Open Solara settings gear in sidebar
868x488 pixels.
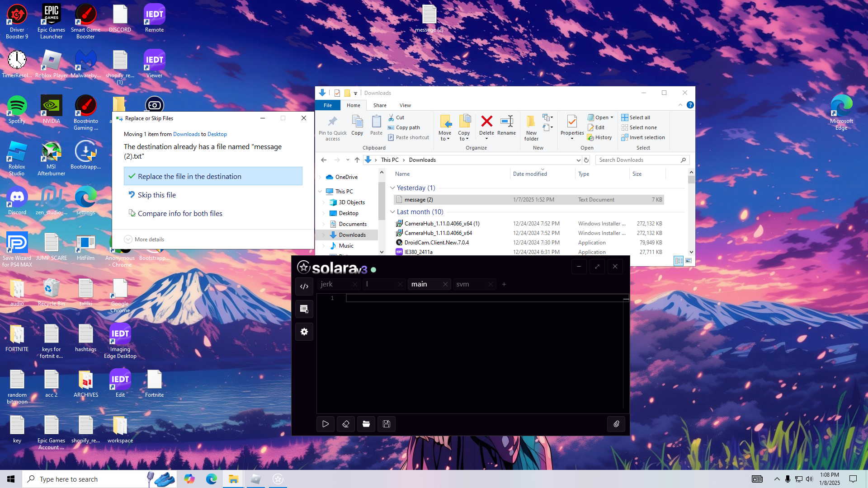304,332
